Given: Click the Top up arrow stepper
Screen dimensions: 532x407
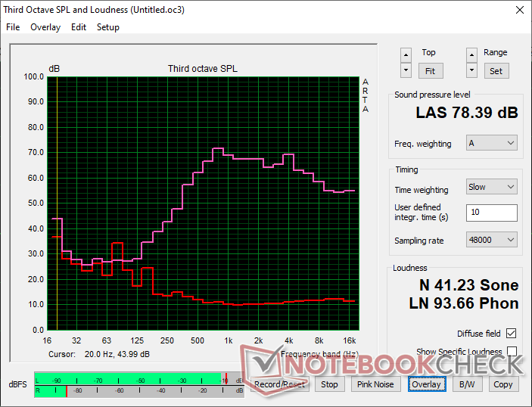Looking at the screenshot, I should coord(406,55).
